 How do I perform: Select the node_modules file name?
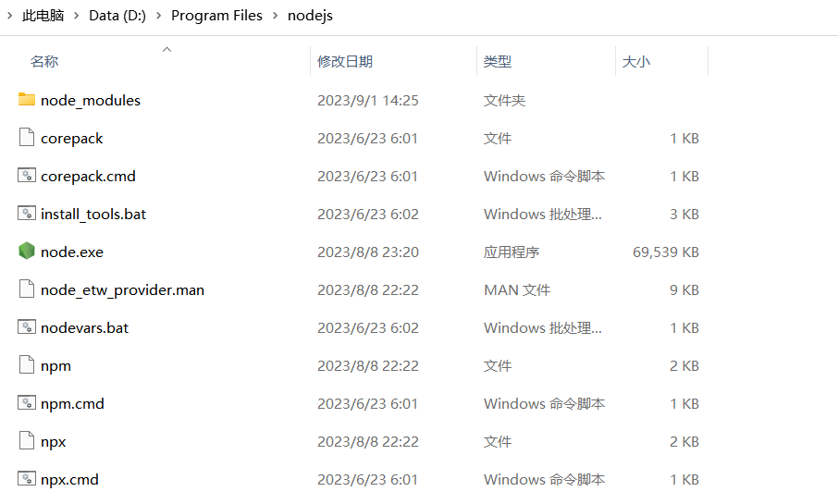coord(91,101)
